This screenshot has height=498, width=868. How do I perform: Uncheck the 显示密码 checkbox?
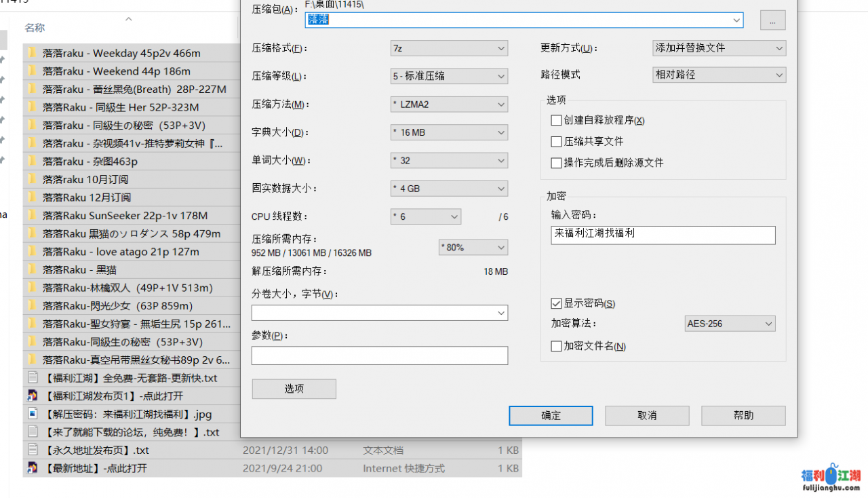pyautogui.click(x=556, y=303)
